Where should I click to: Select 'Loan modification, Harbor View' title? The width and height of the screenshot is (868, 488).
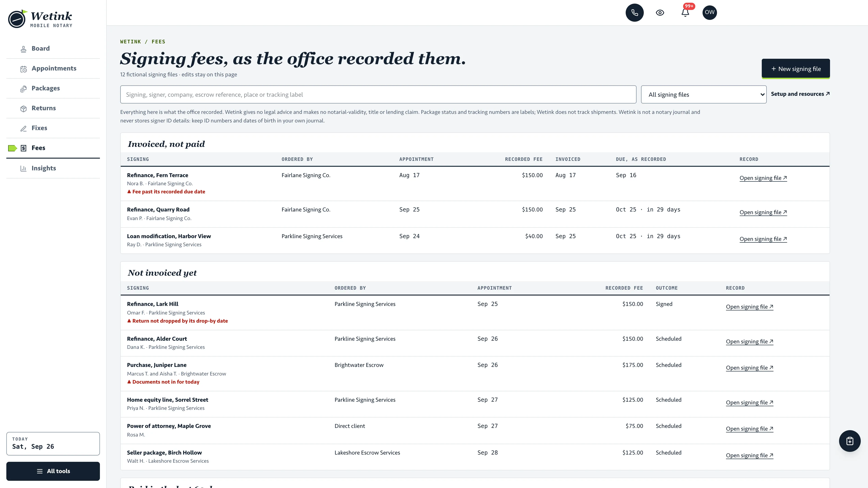169,236
